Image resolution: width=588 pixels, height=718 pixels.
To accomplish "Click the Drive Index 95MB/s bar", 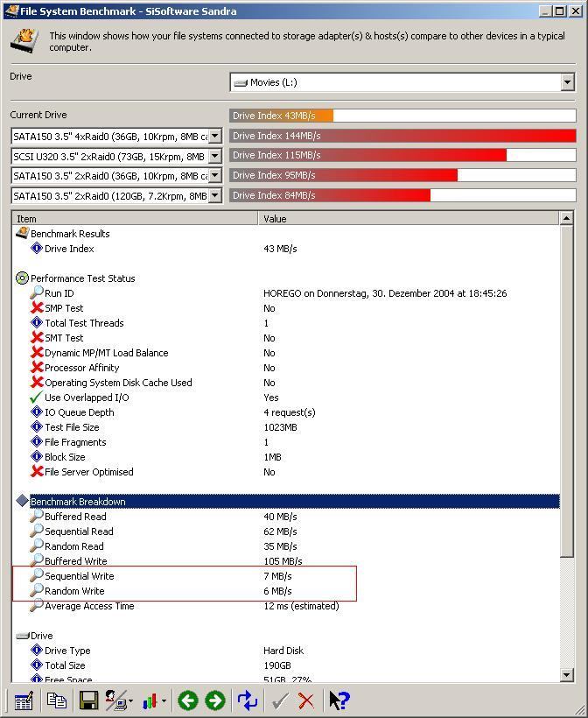I will click(343, 175).
